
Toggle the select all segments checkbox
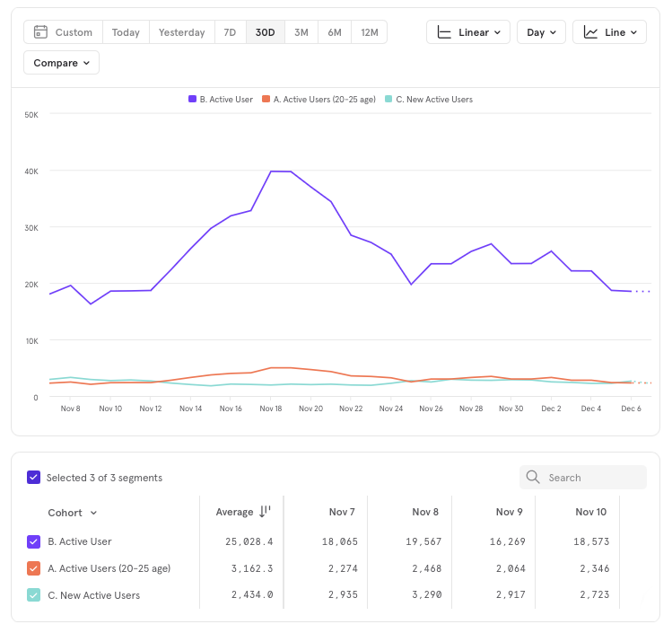point(34,478)
